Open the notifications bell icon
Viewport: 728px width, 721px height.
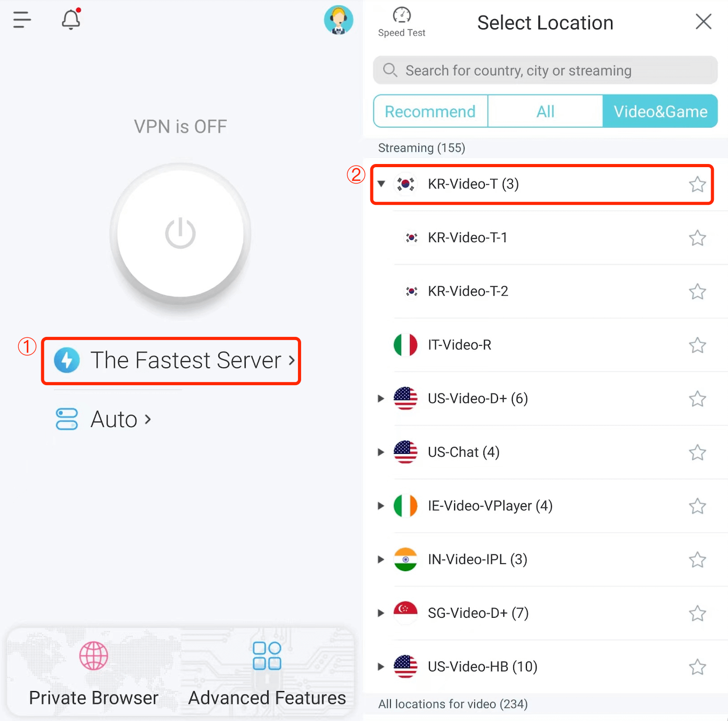(x=71, y=19)
